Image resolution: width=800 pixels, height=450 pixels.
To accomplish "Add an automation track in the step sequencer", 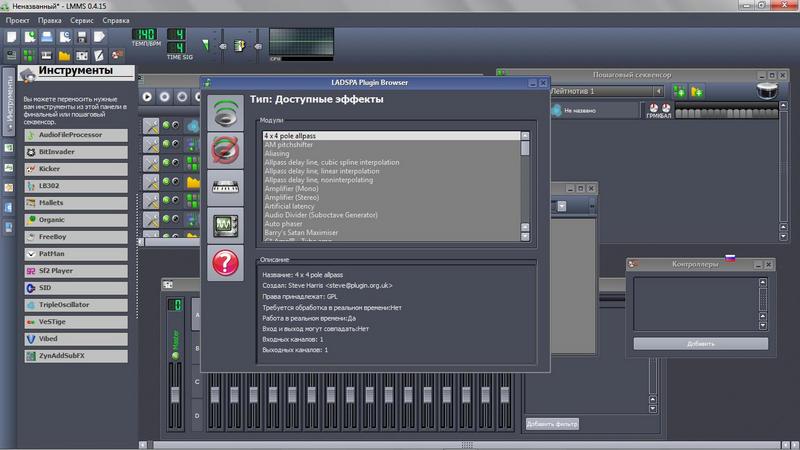I will [x=697, y=92].
